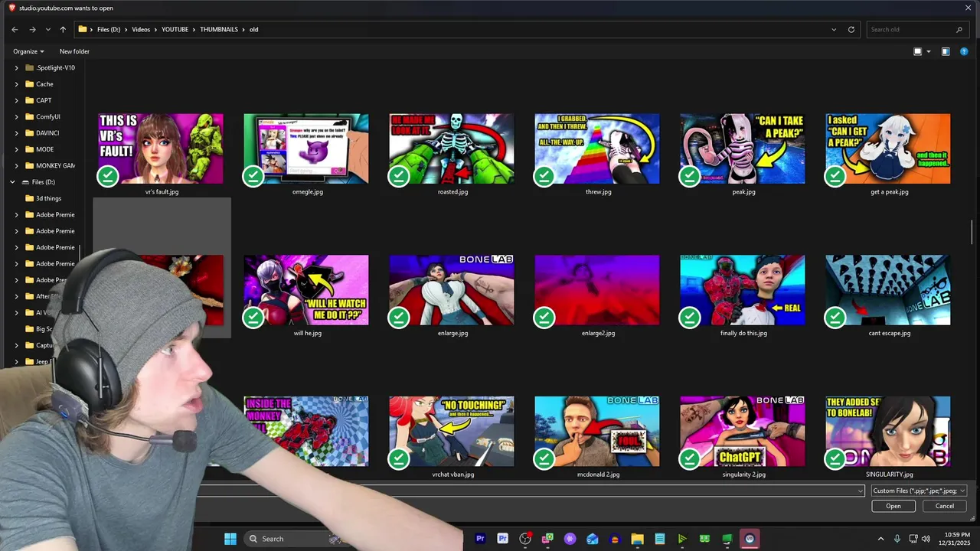Screen dimensions: 980x551
Task: Open the volume tray icon
Action: (x=926, y=539)
